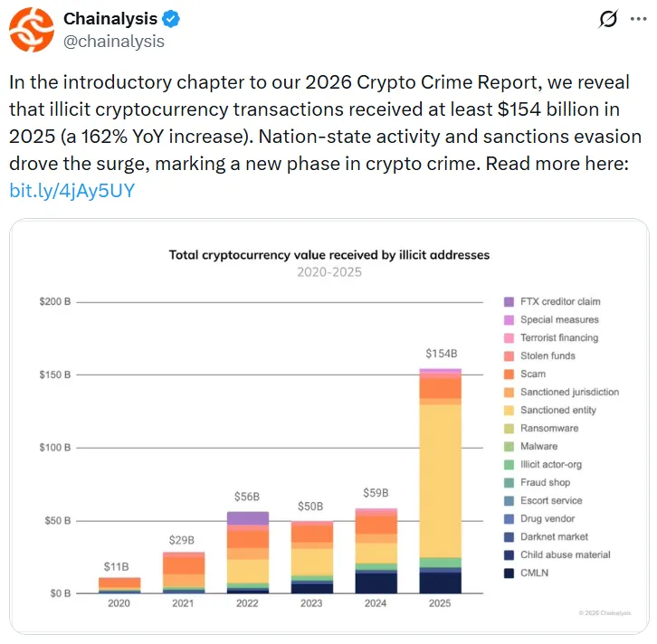Click the blue verified badge icon

(171, 19)
